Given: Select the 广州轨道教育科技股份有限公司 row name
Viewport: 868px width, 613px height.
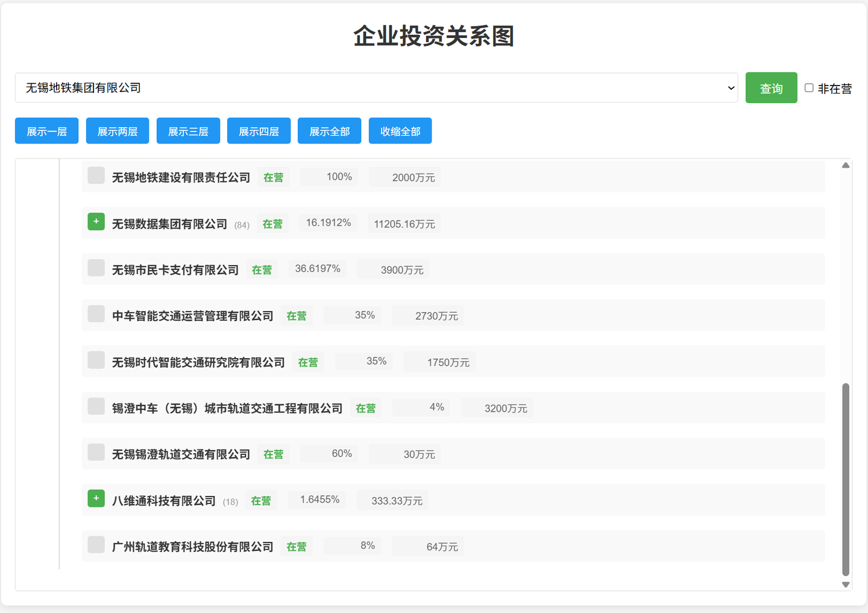Looking at the screenshot, I should click(x=193, y=547).
